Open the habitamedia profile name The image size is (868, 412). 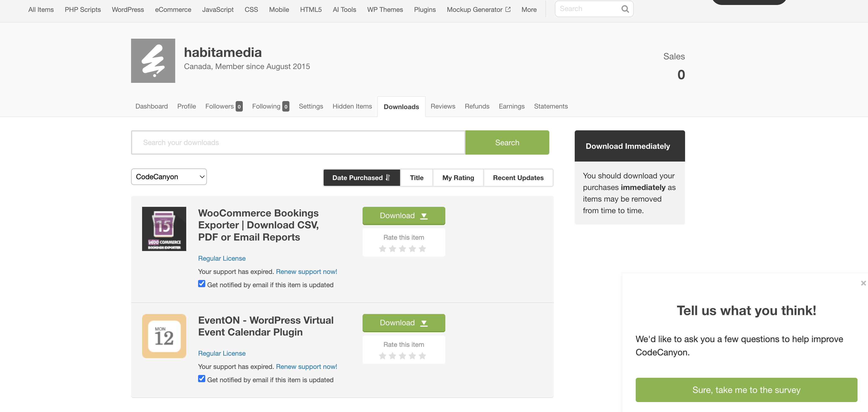coord(223,52)
